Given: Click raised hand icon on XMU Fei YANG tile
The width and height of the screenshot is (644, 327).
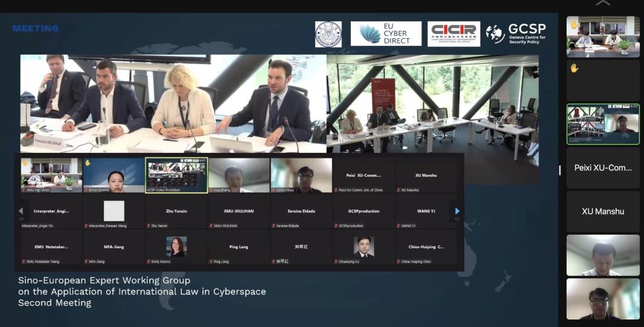Looking at the screenshot, I should 26,163.
